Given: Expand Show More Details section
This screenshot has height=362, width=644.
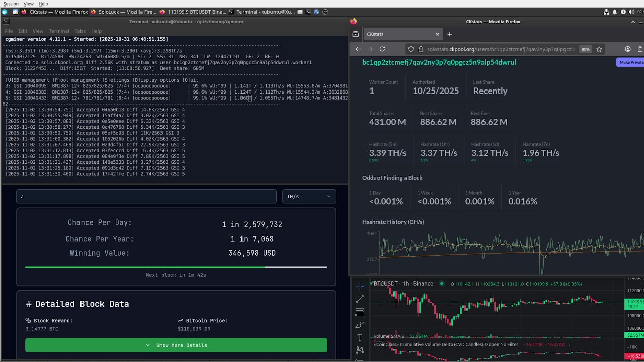Looking at the screenshot, I should coord(176,345).
